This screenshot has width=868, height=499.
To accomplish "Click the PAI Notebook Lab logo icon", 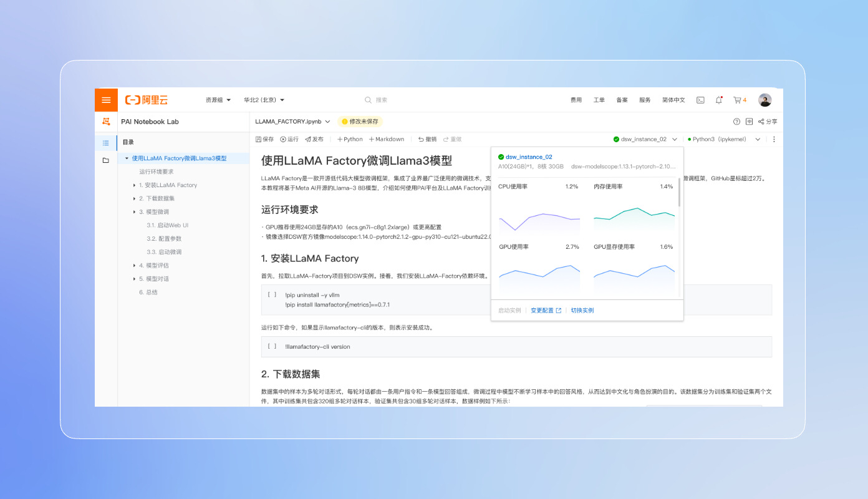I will 106,122.
